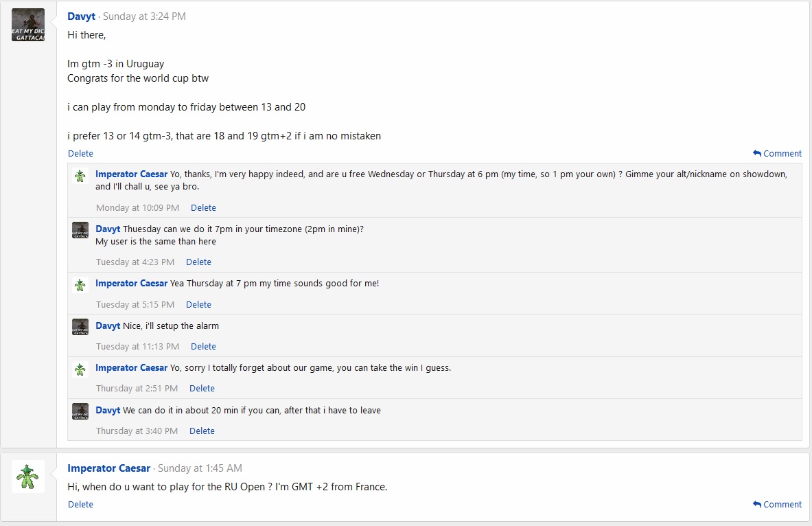Viewport: 812px width, 526px height.
Task: Delete the Thursday 3:40 PM comment
Action: (202, 431)
